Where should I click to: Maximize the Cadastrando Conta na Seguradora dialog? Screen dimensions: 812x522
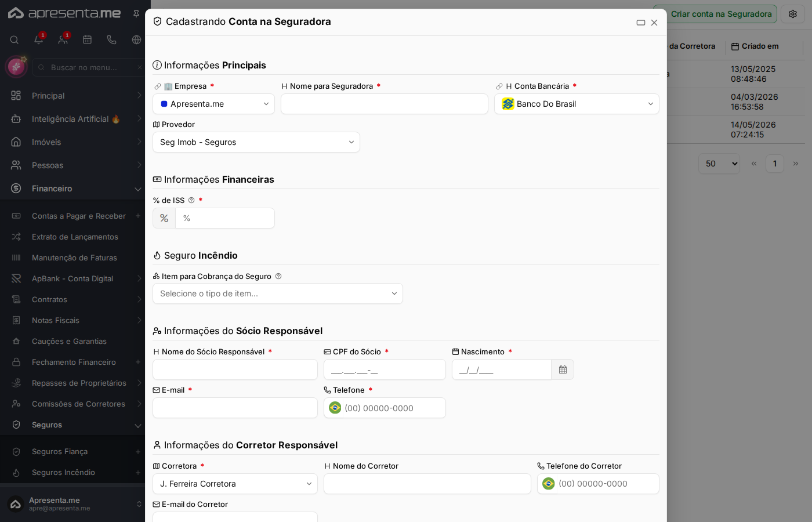click(641, 23)
